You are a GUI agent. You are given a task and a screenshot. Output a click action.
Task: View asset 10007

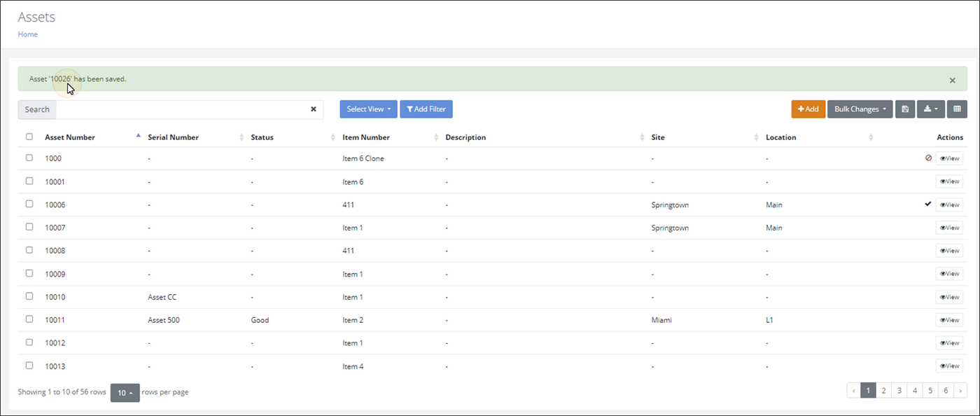(x=949, y=228)
